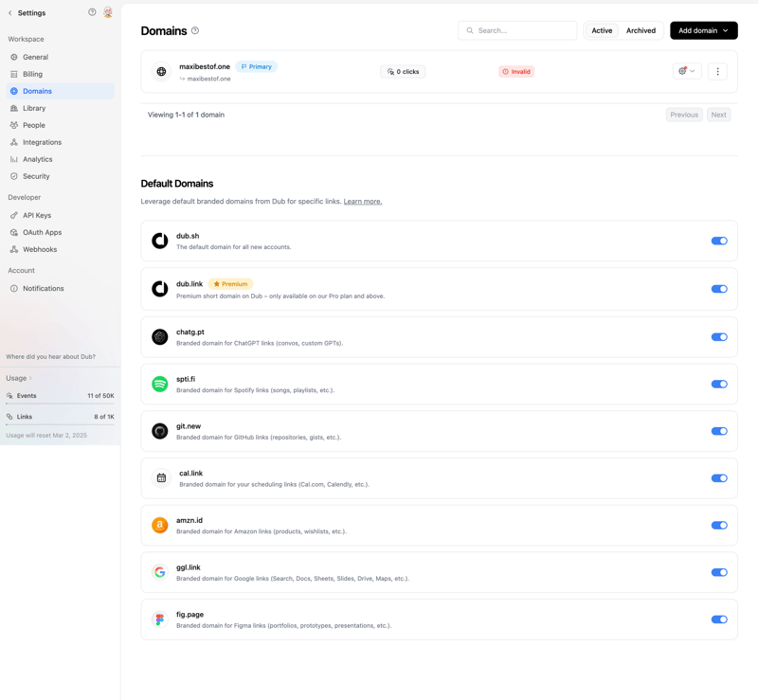The width and height of the screenshot is (758, 700).
Task: Click the GitHub icon next to git.new
Action: pyautogui.click(x=159, y=431)
